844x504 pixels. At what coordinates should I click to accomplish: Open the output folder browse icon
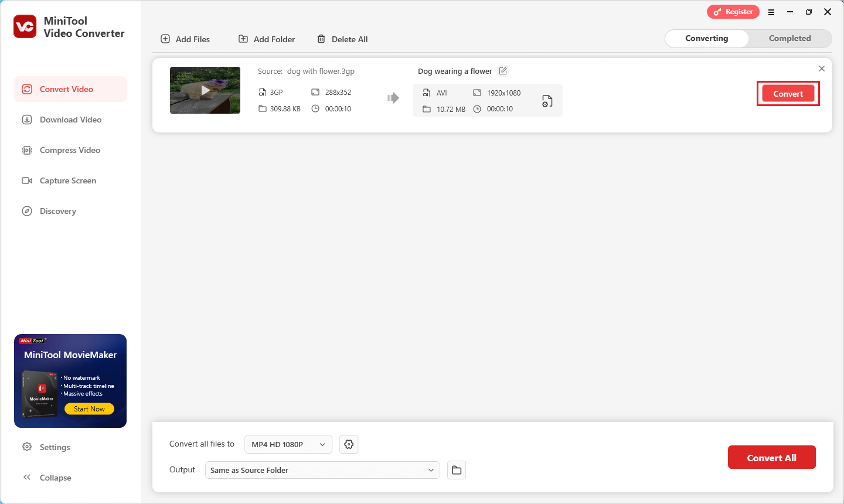pyautogui.click(x=457, y=470)
